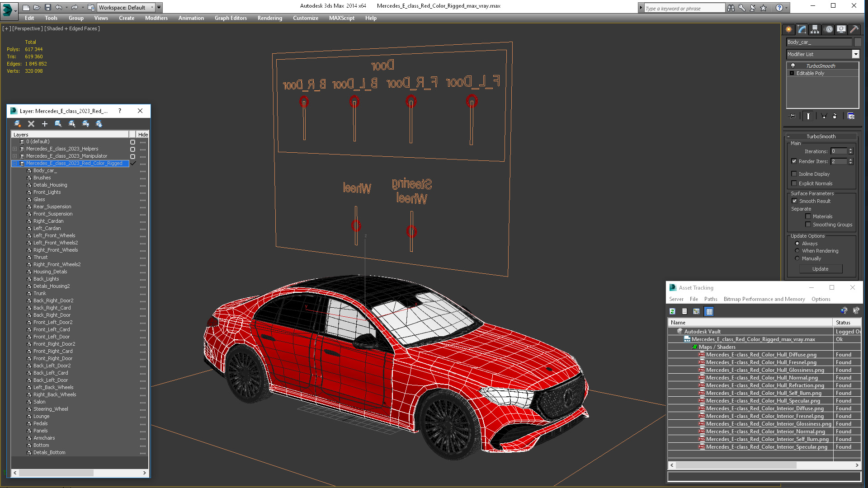Click the Table View icon in Asset Tracking

click(x=709, y=311)
